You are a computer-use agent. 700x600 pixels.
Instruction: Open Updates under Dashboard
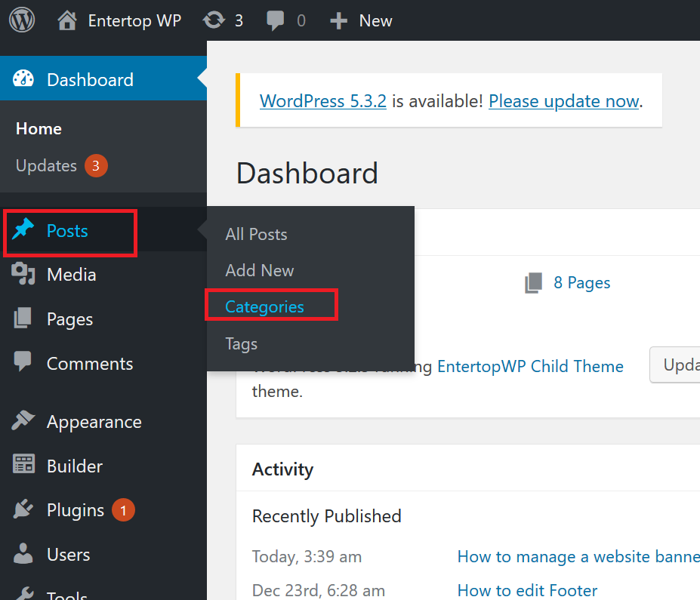46,166
